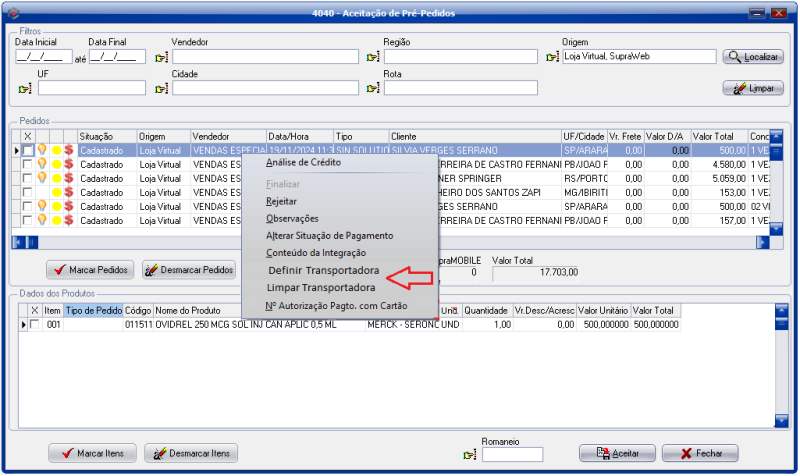Click the Rota lookup hand icon

(374, 89)
